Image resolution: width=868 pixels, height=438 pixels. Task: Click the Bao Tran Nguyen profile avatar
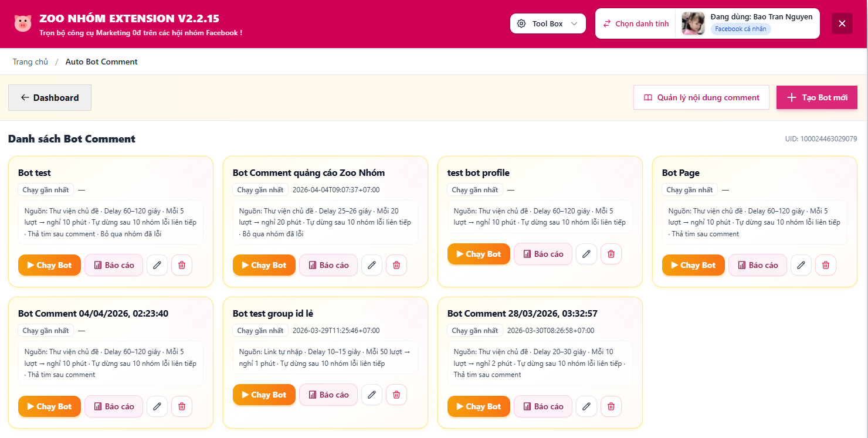[693, 23]
